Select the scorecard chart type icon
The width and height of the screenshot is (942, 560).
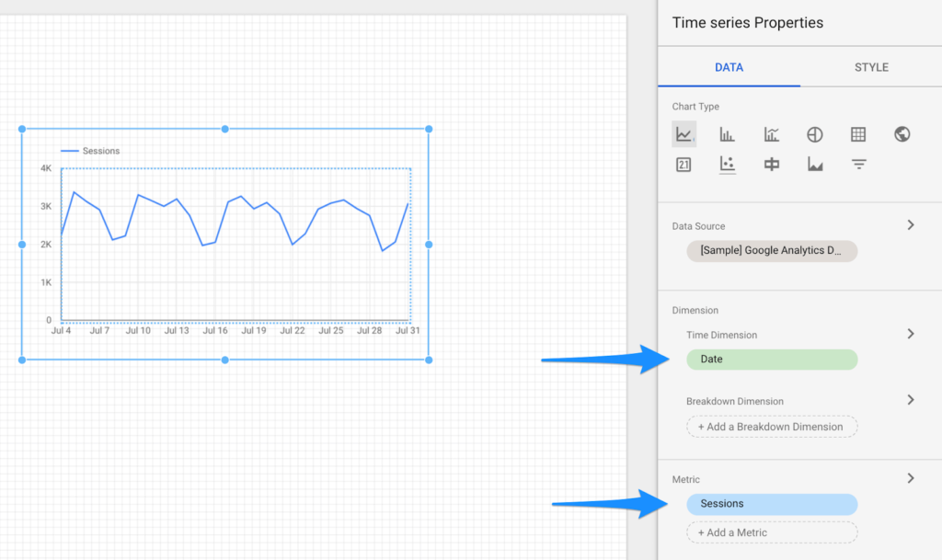pyautogui.click(x=684, y=165)
